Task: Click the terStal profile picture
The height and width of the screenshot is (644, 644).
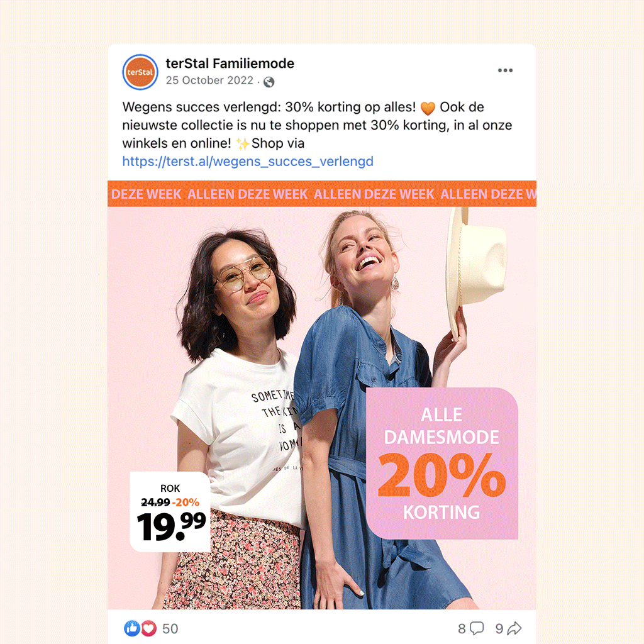Action: pyautogui.click(x=140, y=72)
